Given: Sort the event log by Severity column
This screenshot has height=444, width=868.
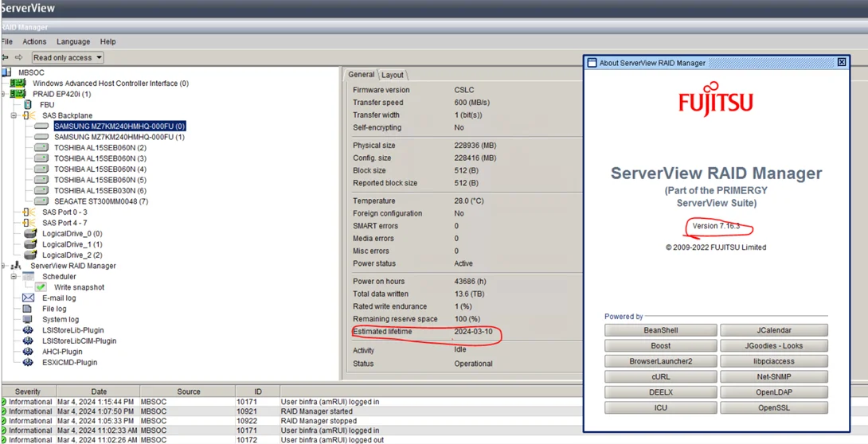Looking at the screenshot, I should [x=28, y=391].
